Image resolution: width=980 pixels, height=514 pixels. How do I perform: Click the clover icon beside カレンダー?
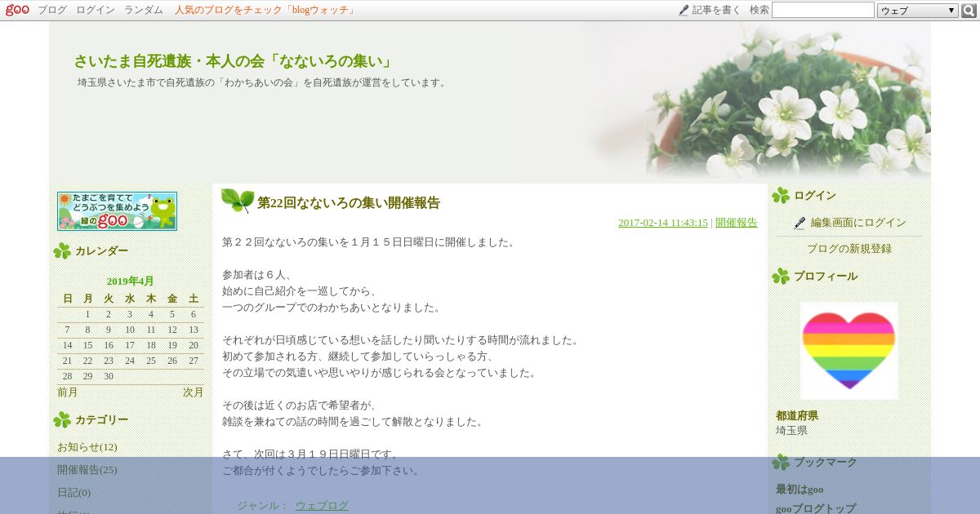[x=62, y=251]
